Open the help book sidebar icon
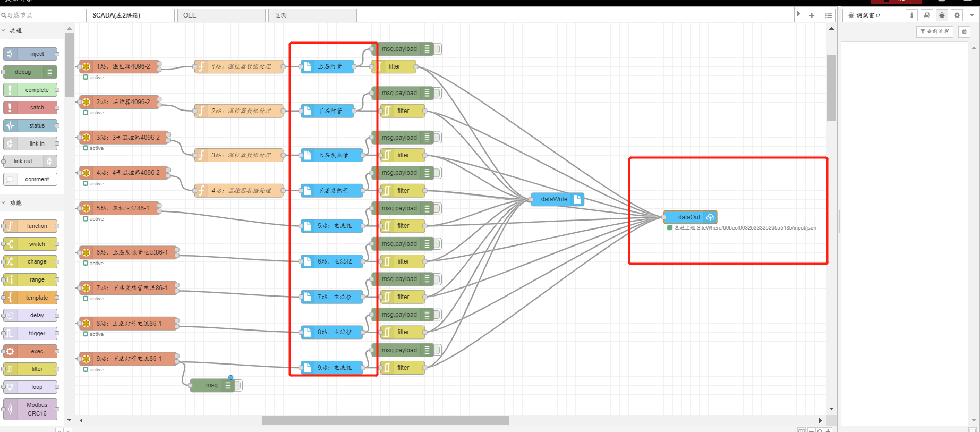 (926, 15)
